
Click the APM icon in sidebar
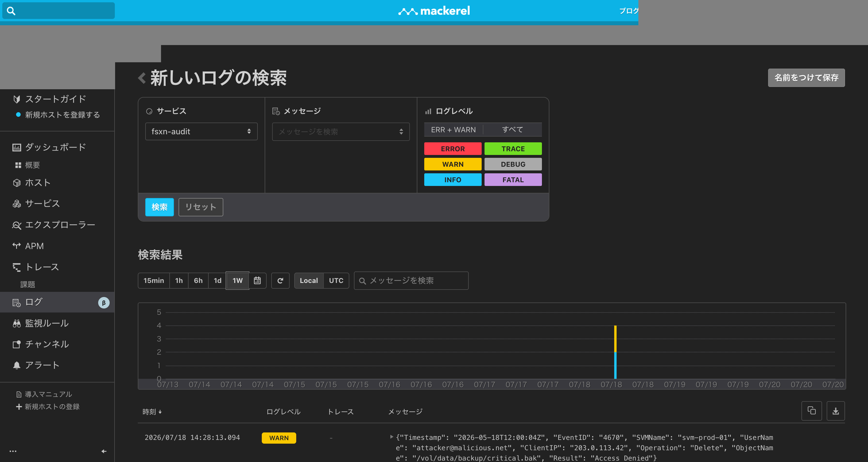point(17,246)
